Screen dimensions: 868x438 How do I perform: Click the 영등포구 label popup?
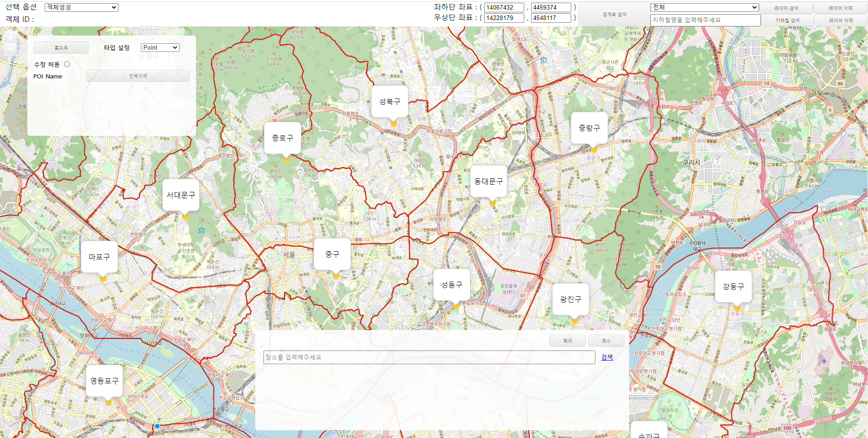(104, 381)
